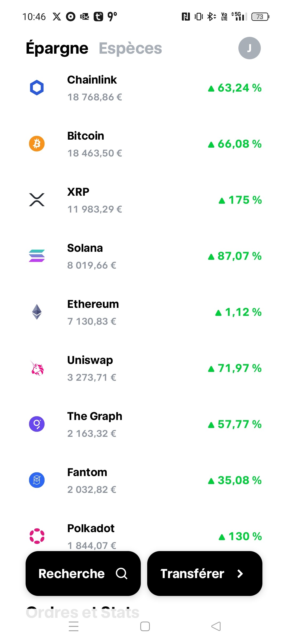Select the Épargne tab
The height and width of the screenshot is (644, 288).
click(x=57, y=48)
